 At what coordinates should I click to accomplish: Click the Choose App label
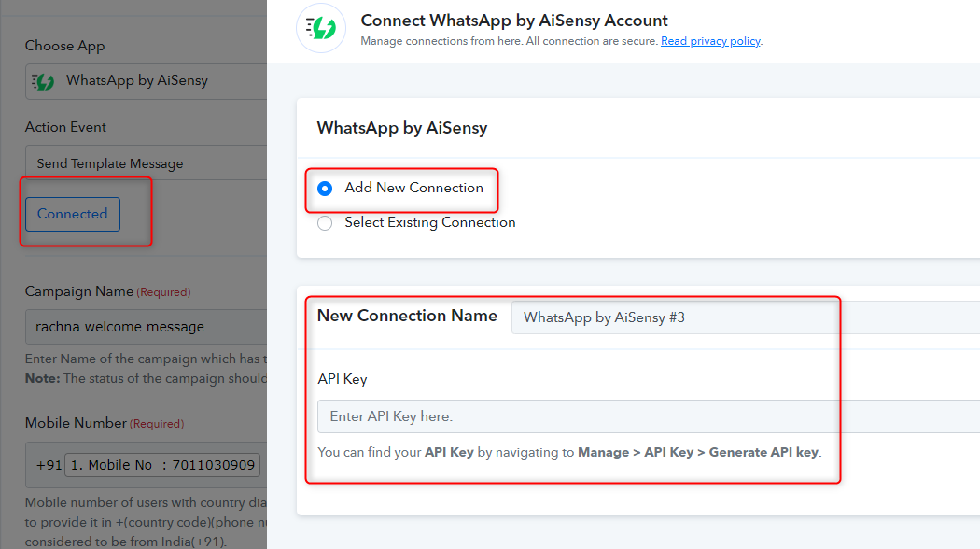(65, 46)
